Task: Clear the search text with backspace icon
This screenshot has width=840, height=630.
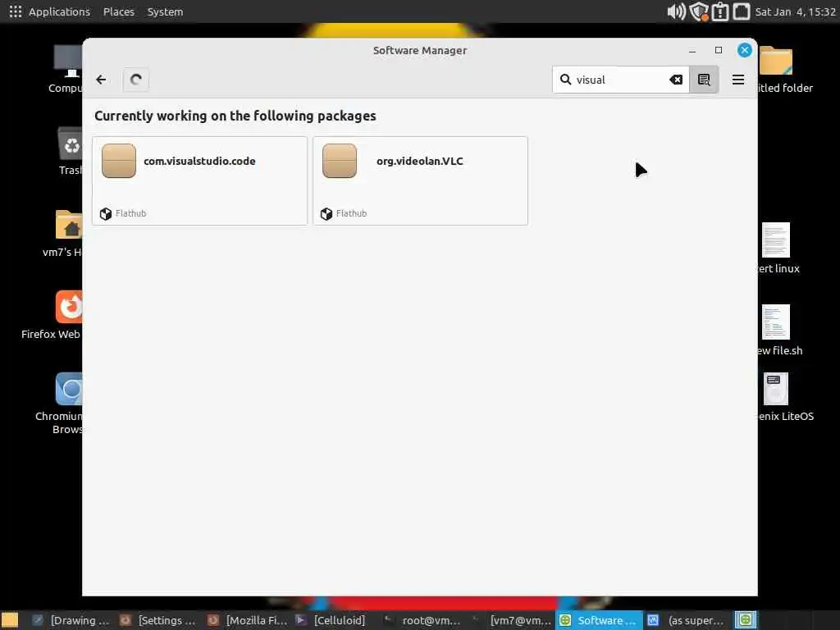Action: (676, 80)
